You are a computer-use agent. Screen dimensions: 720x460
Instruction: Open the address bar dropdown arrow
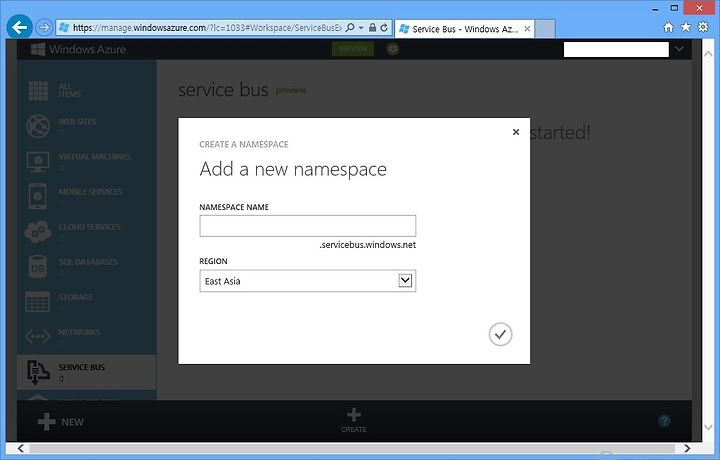[361, 28]
